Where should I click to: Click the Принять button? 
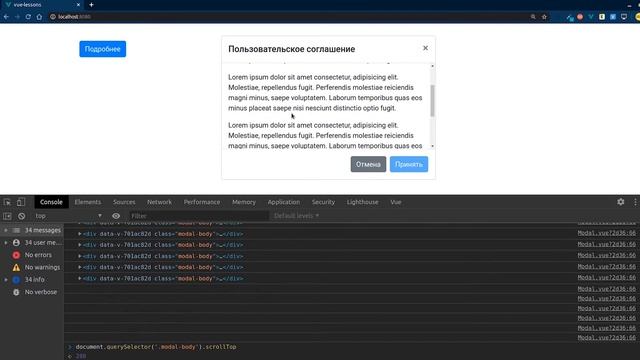click(x=409, y=164)
